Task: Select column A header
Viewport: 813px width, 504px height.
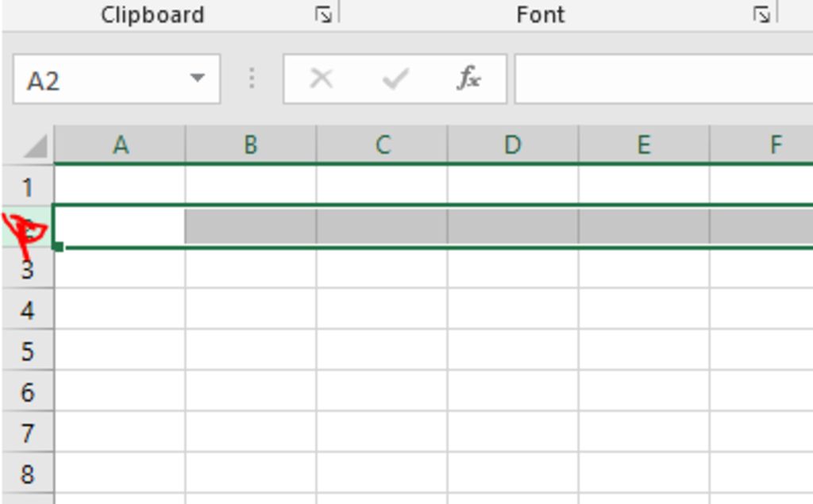Action: point(120,144)
